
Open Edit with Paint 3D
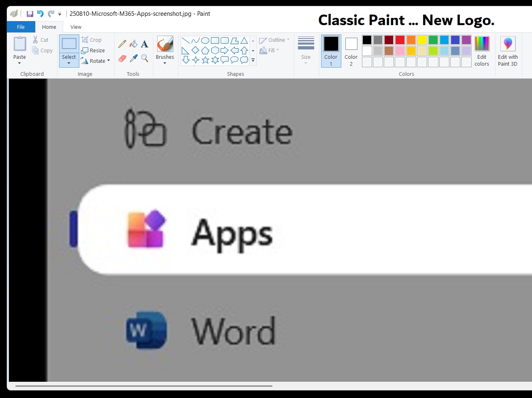coord(508,51)
